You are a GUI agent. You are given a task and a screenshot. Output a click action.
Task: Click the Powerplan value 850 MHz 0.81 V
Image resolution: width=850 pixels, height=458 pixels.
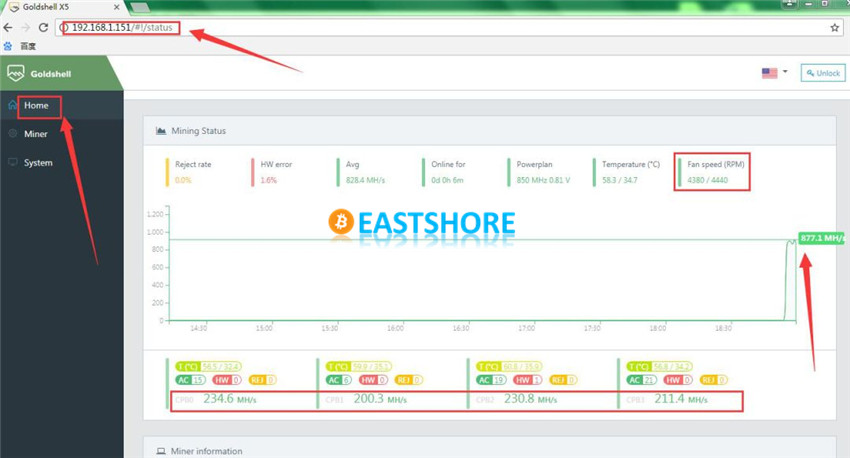coord(543,180)
